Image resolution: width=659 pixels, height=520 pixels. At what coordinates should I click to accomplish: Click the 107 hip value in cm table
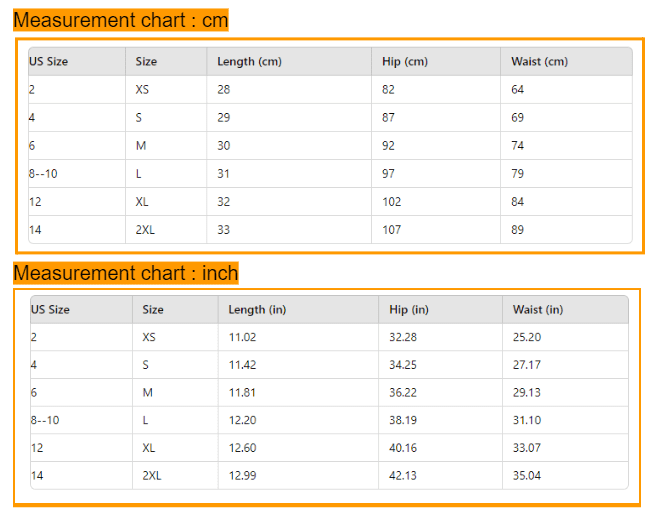[x=392, y=230]
